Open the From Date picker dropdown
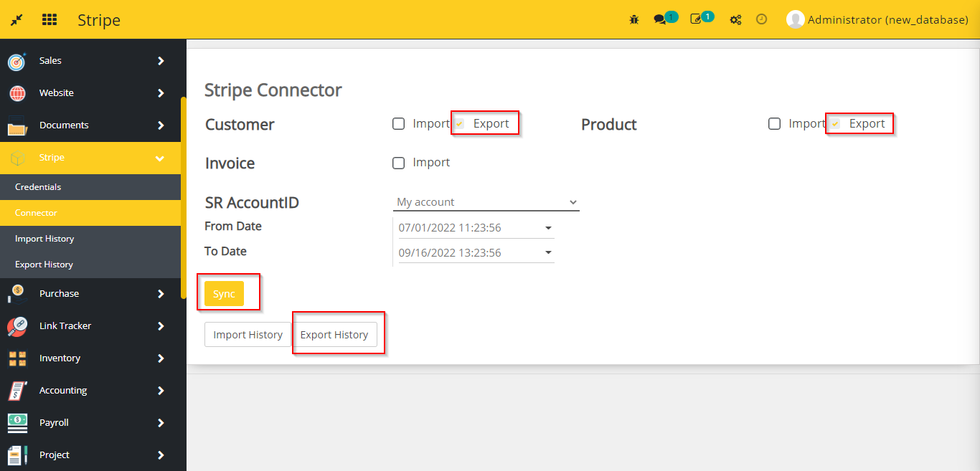 548,228
